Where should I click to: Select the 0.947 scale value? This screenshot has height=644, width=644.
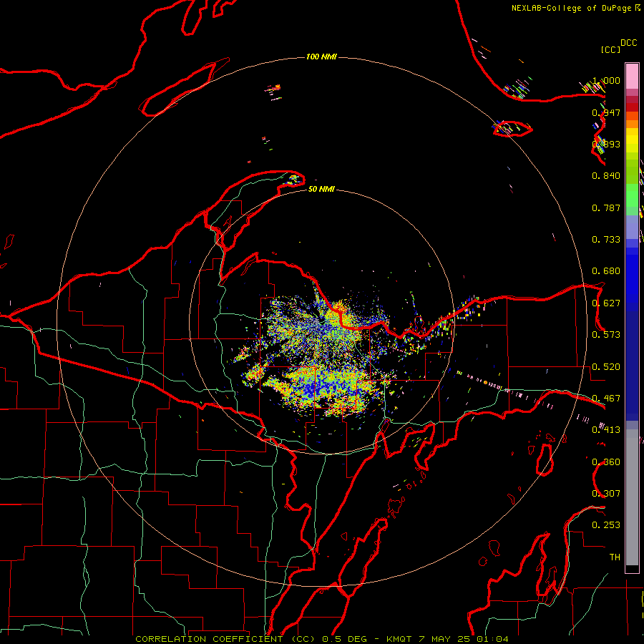coord(606,112)
